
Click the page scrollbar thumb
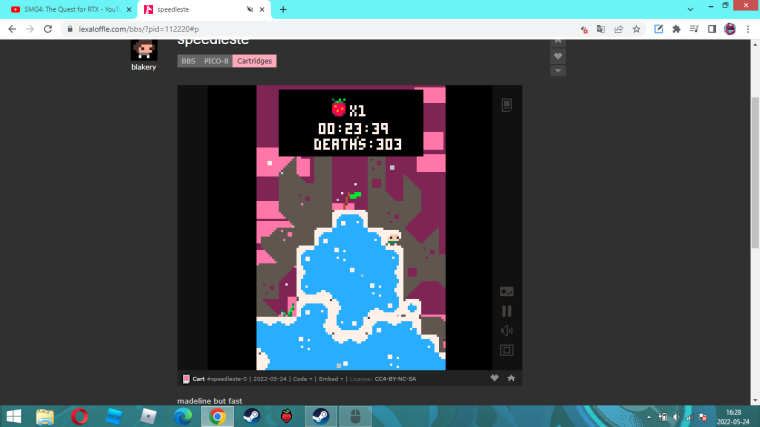point(756,172)
